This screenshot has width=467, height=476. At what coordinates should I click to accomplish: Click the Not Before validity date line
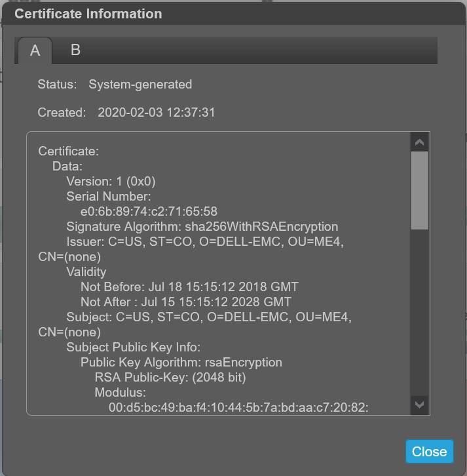click(x=189, y=287)
